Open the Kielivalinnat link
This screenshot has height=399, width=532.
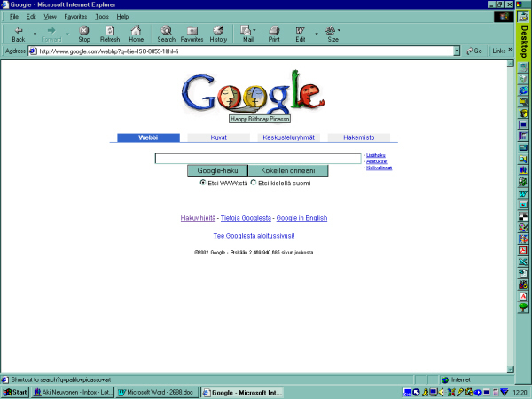pyautogui.click(x=379, y=168)
